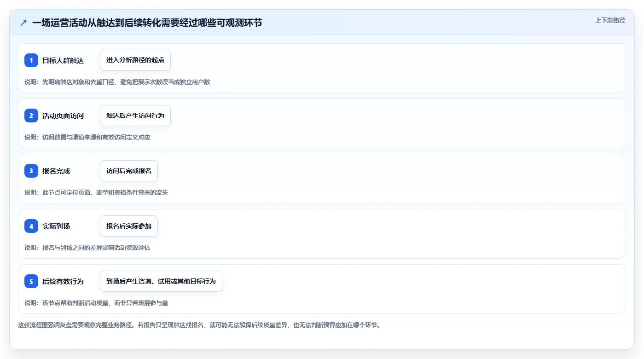This screenshot has height=359, width=644.
Task: Click the 上下游路径 label
Action: click(x=610, y=20)
